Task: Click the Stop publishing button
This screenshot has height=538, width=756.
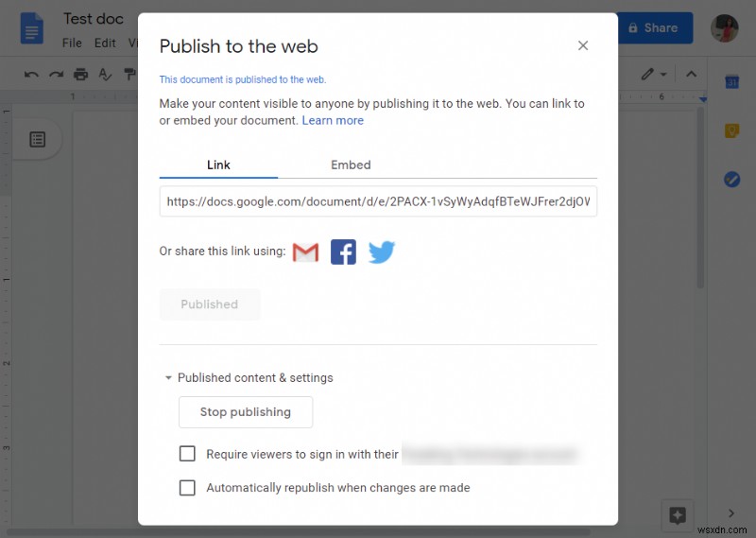Action: [x=246, y=412]
